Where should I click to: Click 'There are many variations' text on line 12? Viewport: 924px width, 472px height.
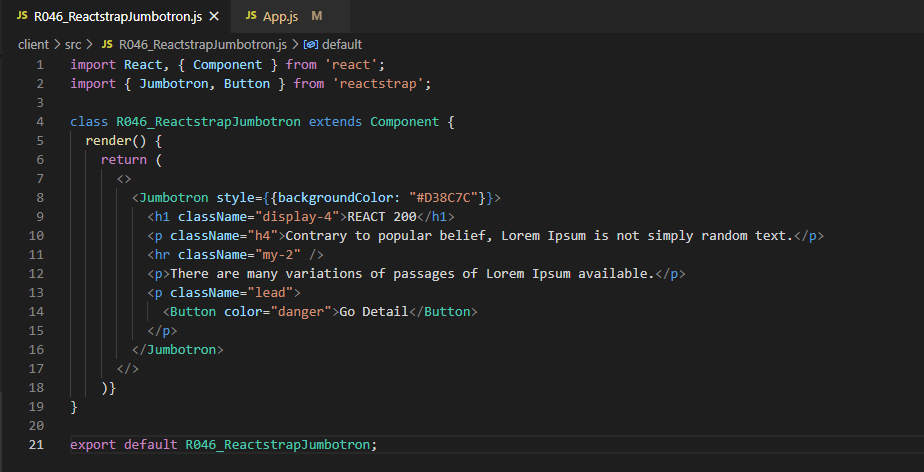[266, 273]
